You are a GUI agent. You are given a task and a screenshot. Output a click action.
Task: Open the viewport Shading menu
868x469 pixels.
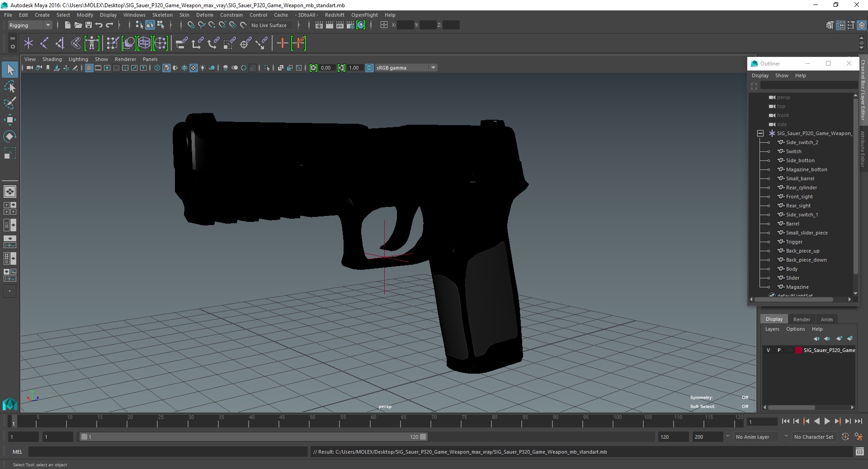point(52,59)
